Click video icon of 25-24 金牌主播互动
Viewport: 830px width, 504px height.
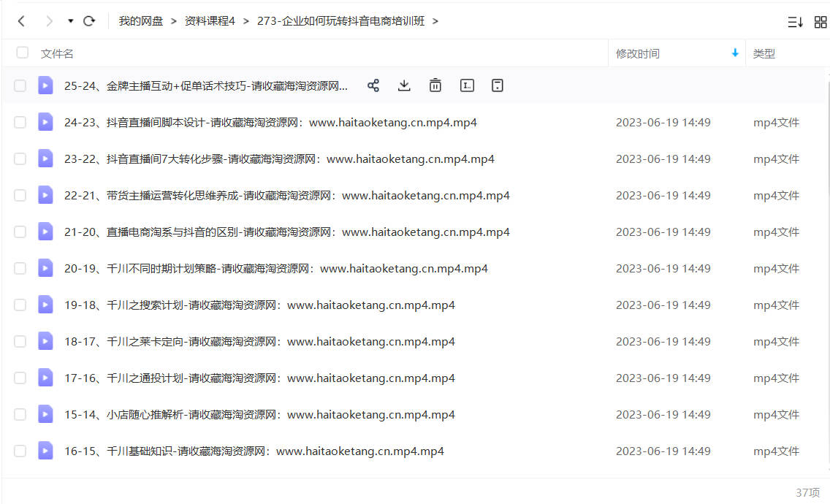pyautogui.click(x=45, y=85)
